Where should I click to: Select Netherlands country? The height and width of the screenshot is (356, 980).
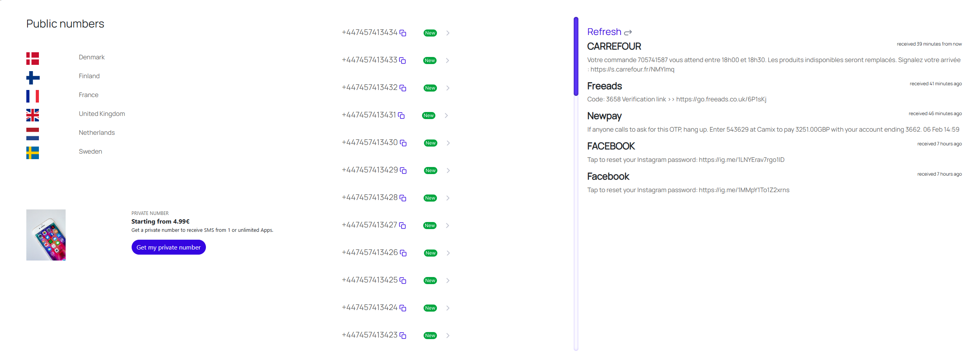pyautogui.click(x=97, y=133)
